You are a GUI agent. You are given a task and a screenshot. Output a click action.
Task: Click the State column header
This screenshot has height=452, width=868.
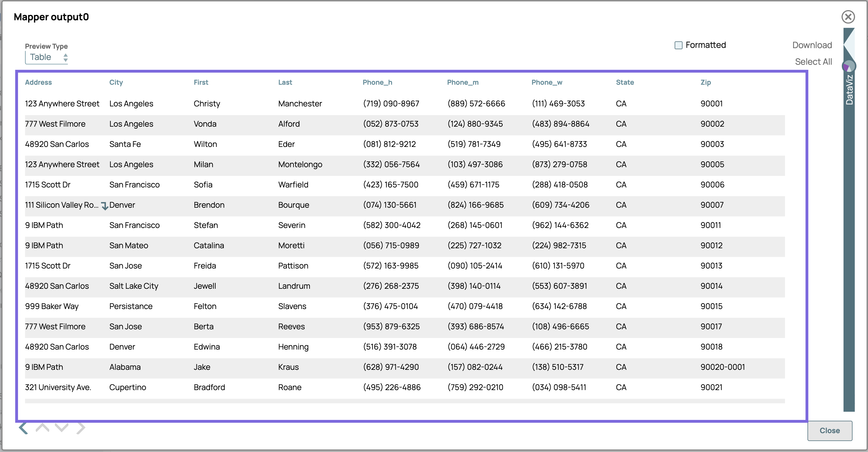(x=625, y=82)
